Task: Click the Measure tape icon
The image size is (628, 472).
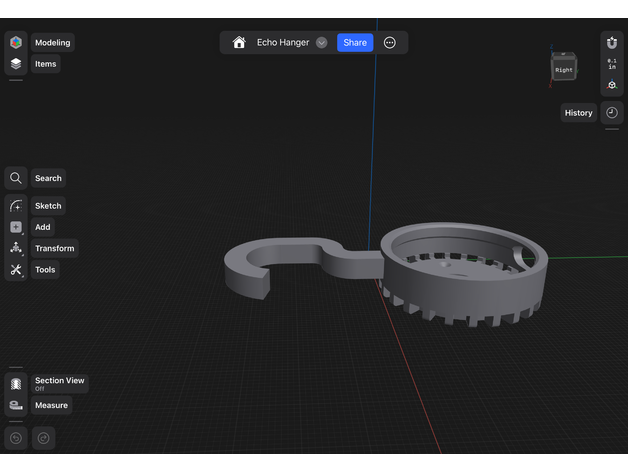Action: (x=16, y=405)
